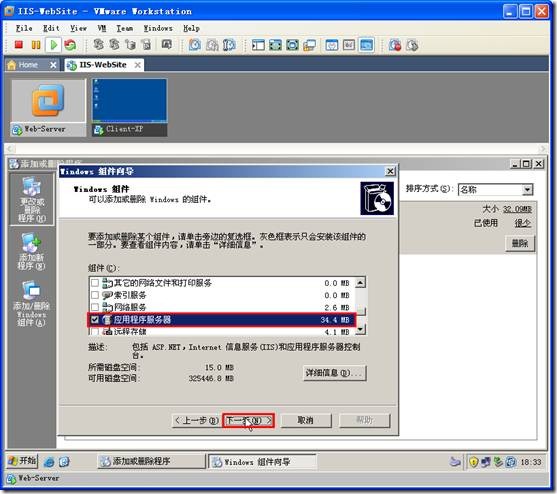Check the 远程存储 component checkbox
The height and width of the screenshot is (494, 557).
click(x=95, y=331)
